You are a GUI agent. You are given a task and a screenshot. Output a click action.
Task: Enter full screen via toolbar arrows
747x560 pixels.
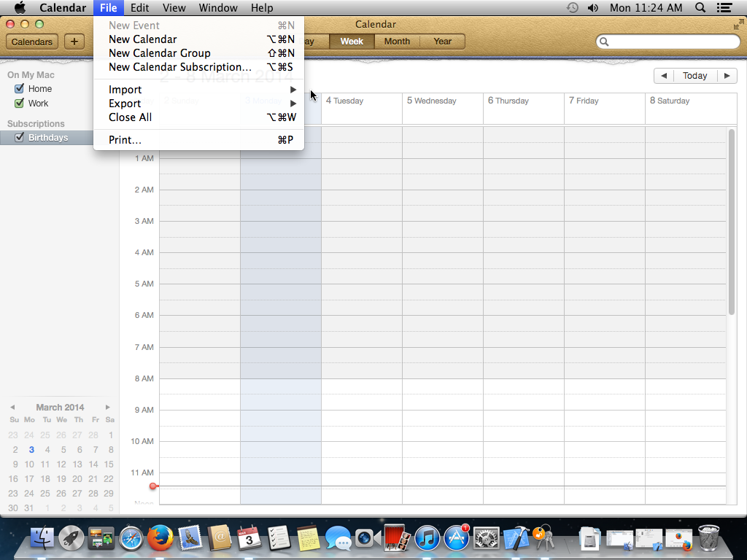(x=738, y=24)
